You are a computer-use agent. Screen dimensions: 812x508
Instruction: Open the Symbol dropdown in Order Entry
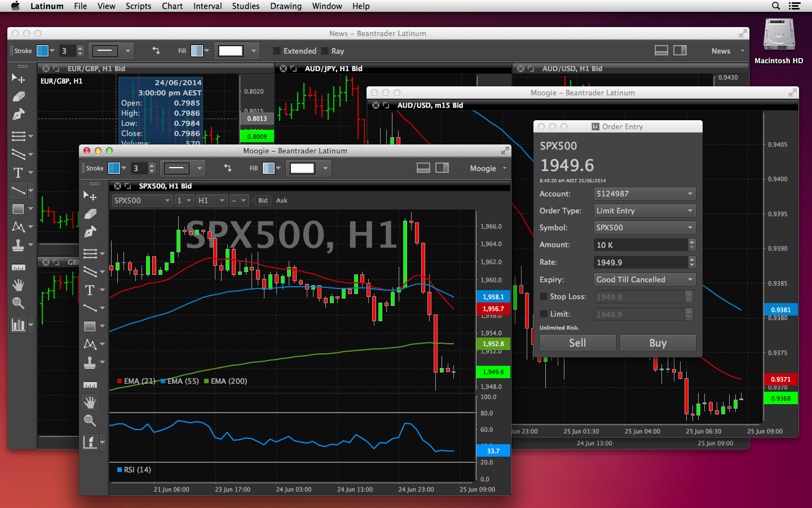(x=645, y=227)
